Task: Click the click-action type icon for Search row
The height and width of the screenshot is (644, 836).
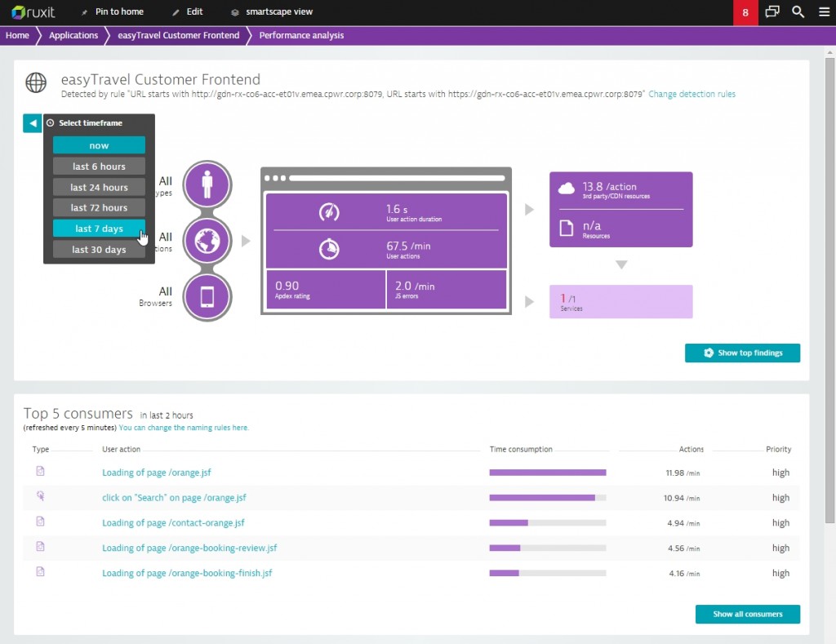Action: [x=41, y=496]
